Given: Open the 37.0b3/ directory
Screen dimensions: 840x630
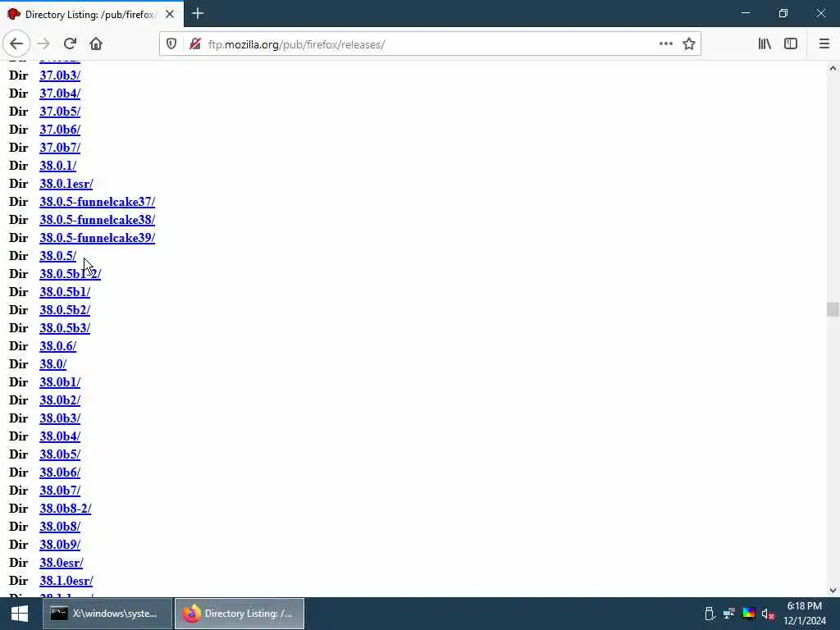Looking at the screenshot, I should point(60,75).
